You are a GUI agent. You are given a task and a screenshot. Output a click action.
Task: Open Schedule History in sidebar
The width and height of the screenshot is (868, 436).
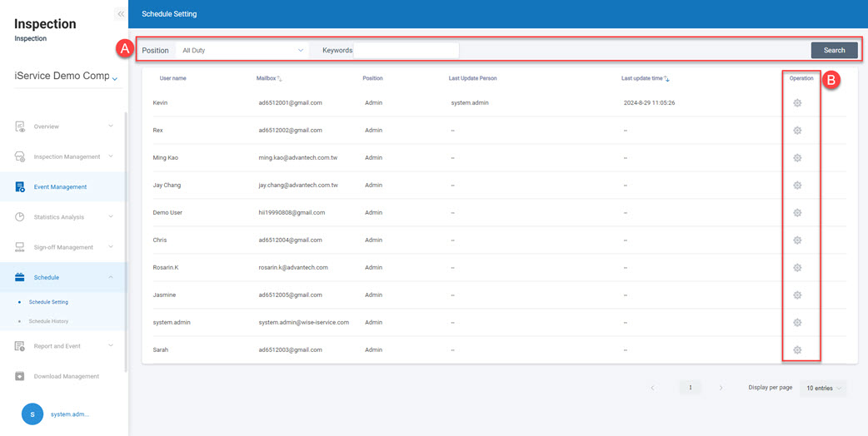pyautogui.click(x=48, y=321)
